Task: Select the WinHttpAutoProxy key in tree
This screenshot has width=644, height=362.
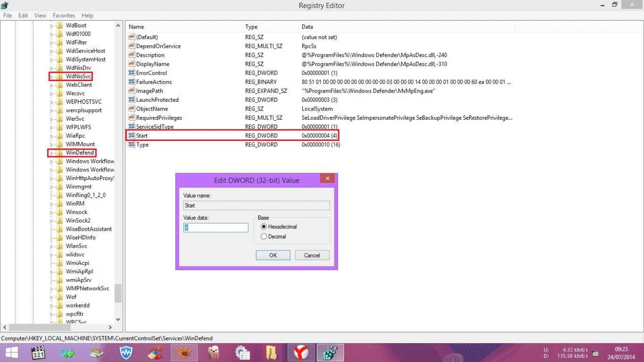Action: click(x=90, y=178)
